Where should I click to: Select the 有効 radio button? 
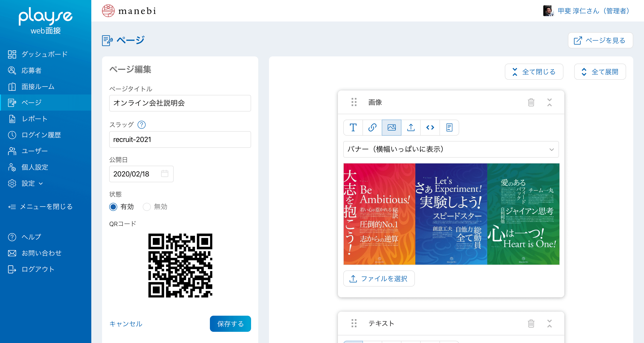113,207
